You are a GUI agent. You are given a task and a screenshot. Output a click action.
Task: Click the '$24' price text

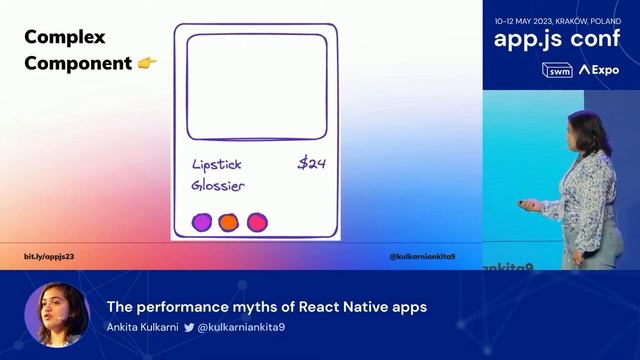point(312,163)
